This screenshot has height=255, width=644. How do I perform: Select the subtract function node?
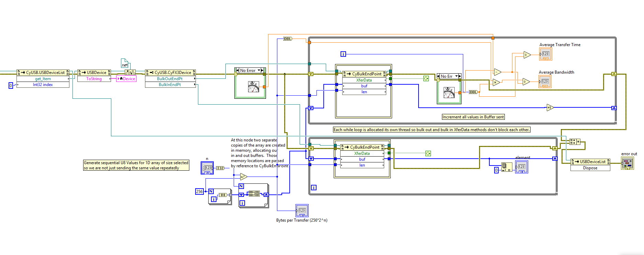(x=497, y=72)
